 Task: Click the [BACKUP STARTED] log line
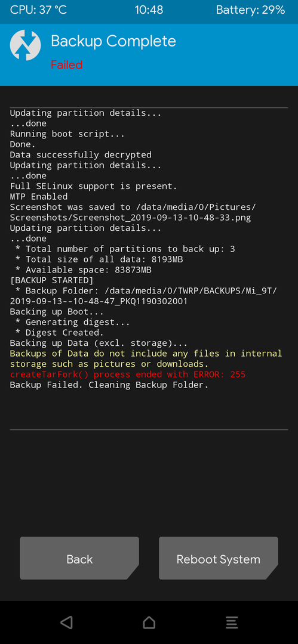(51, 280)
